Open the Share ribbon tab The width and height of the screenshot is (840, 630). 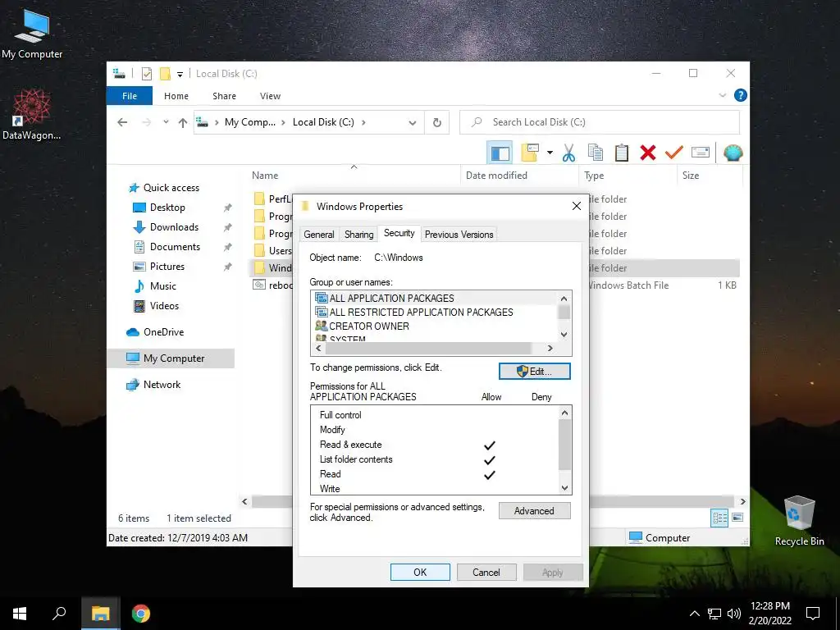[x=224, y=96]
